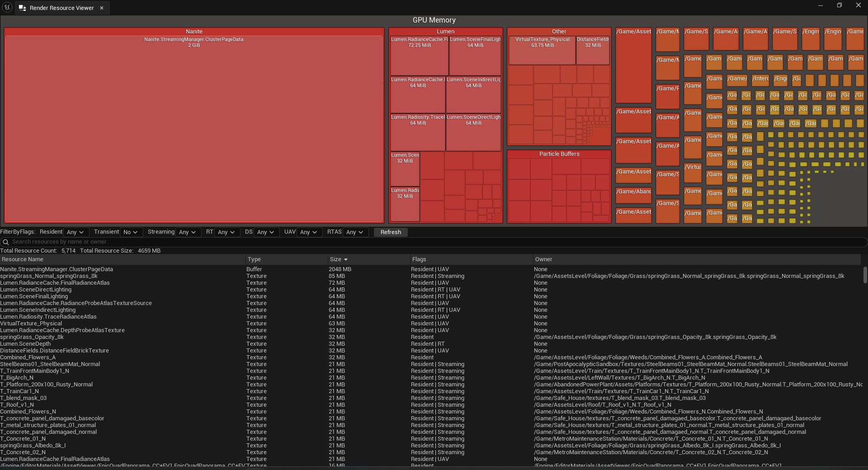The image size is (868, 470).
Task: Expand the UAV filter dropdown
Action: click(x=309, y=232)
